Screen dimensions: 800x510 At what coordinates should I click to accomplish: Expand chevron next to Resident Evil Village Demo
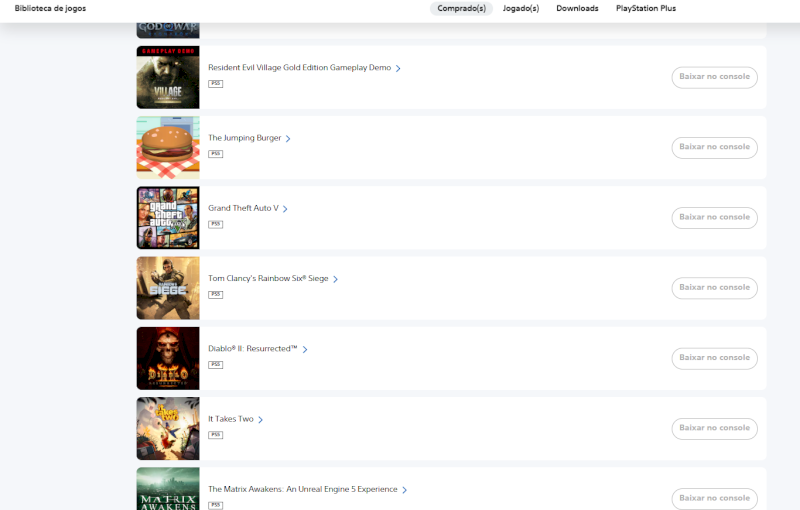398,68
